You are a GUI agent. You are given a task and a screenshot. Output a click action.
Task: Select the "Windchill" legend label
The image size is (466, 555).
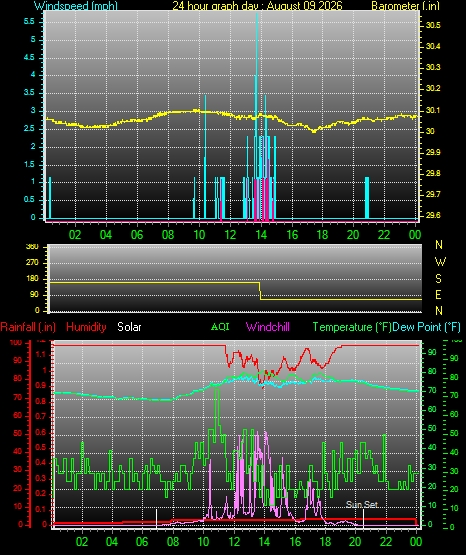click(x=268, y=327)
